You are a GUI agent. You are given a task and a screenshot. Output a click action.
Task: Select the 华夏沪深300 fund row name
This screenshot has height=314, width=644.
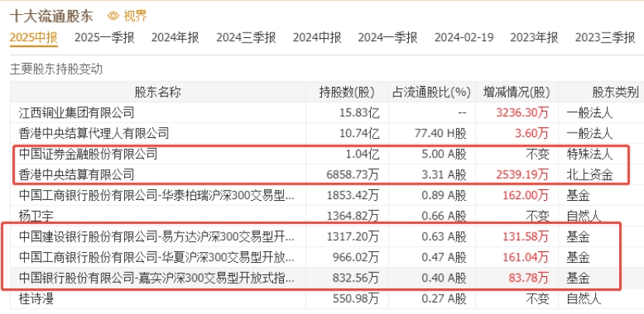point(157,257)
